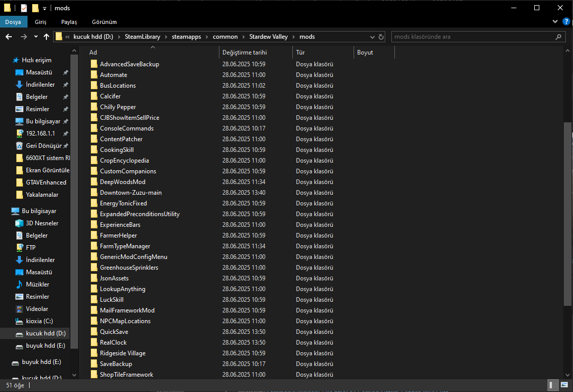Select the Downtown-Zuzu-main folder

[x=131, y=192]
